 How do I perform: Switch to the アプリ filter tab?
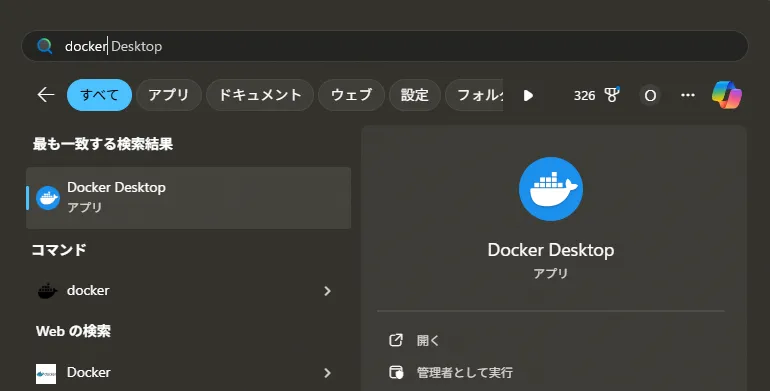pyautogui.click(x=169, y=95)
